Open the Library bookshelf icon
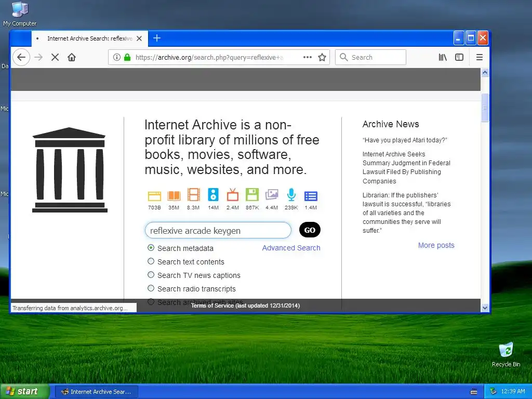 pos(443,57)
